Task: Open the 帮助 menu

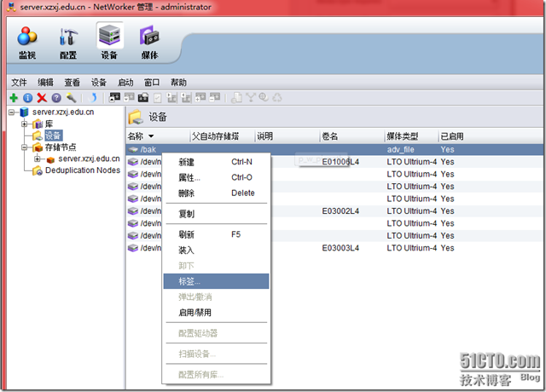Action: 178,83
